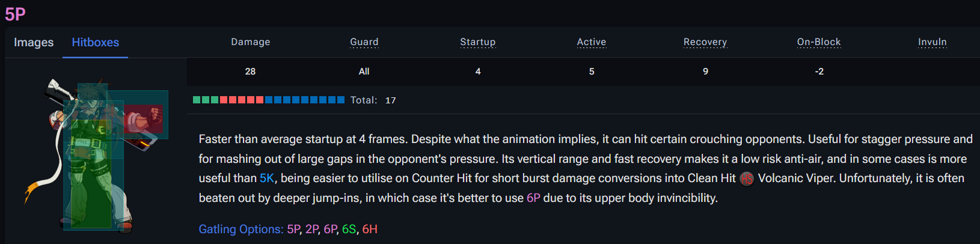The width and height of the screenshot is (980, 244).
Task: Open the Gatling Options link
Action: 240,230
